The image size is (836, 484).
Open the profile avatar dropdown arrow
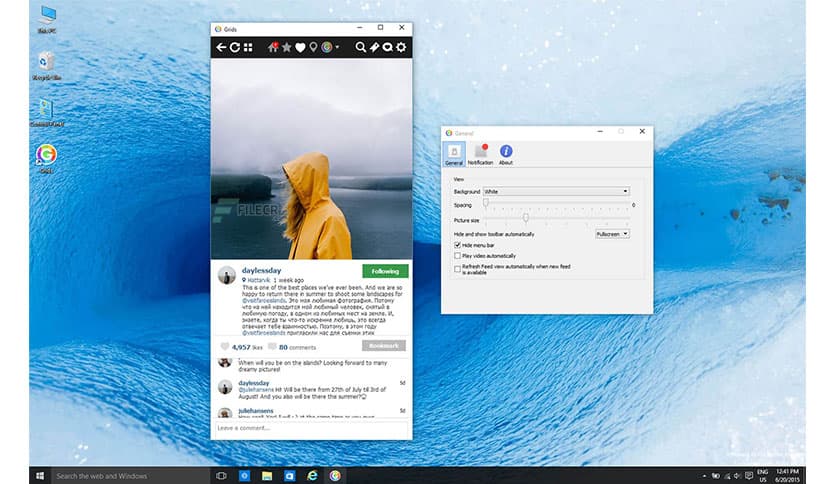click(x=337, y=47)
